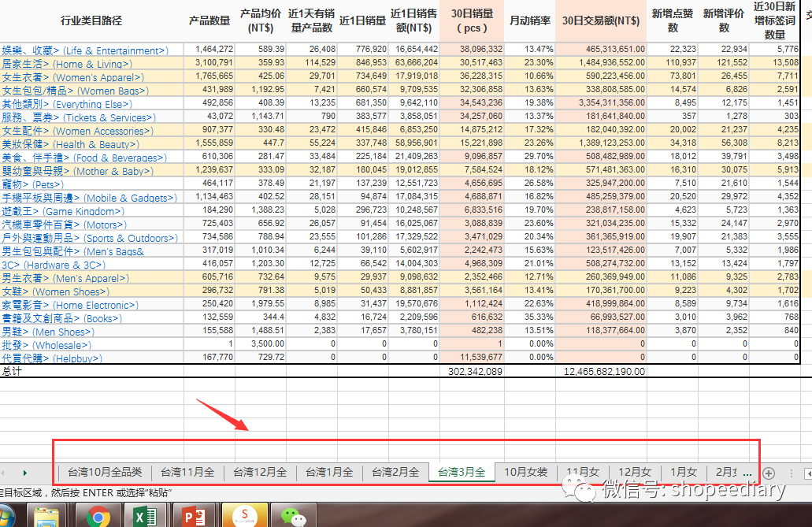The width and height of the screenshot is (812, 527).
Task: Select the 产品数量 column header cell
Action: pyautogui.click(x=209, y=20)
